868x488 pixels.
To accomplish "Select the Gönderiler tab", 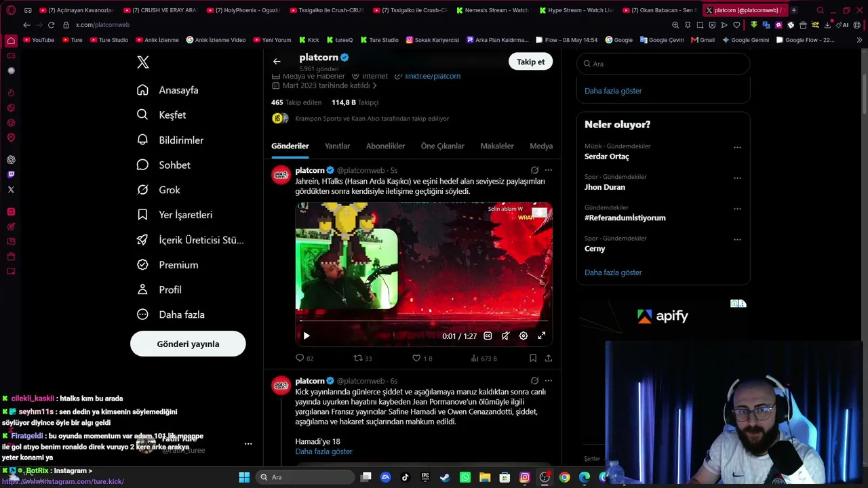I will (290, 146).
